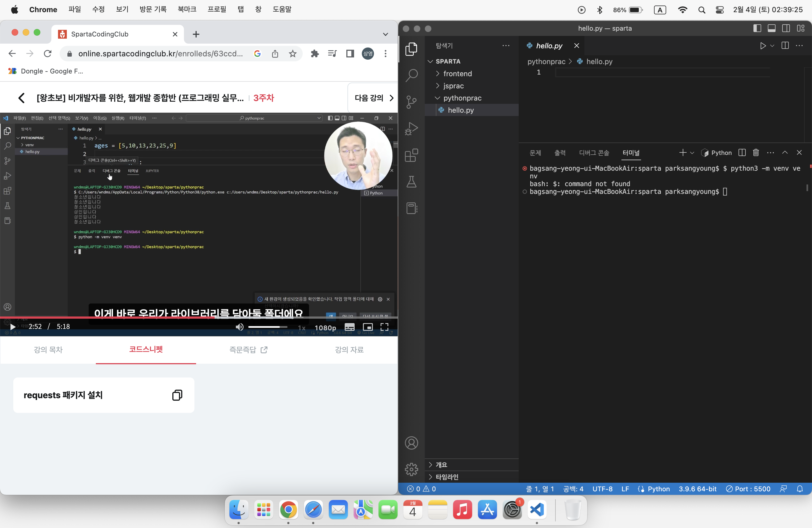Image resolution: width=812 pixels, height=528 pixels.
Task: Open Chrome extensions puzzle icon
Action: pos(315,54)
